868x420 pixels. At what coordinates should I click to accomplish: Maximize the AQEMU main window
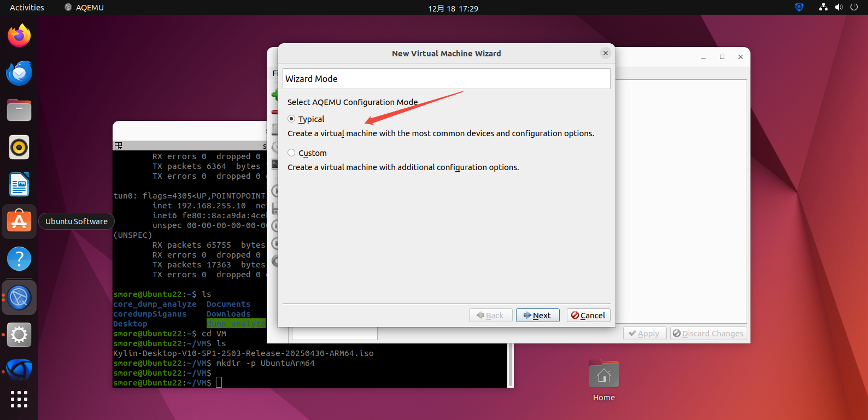click(x=722, y=57)
